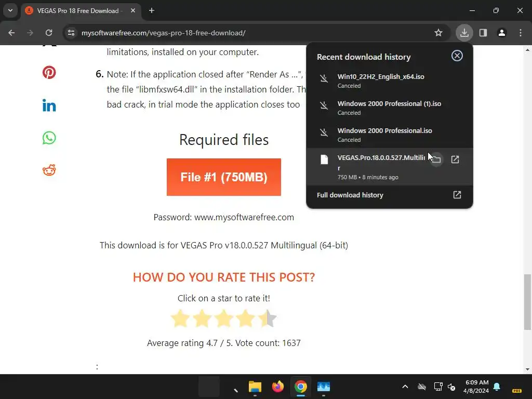Click the address bar URL
532x399 pixels.
pos(163,33)
